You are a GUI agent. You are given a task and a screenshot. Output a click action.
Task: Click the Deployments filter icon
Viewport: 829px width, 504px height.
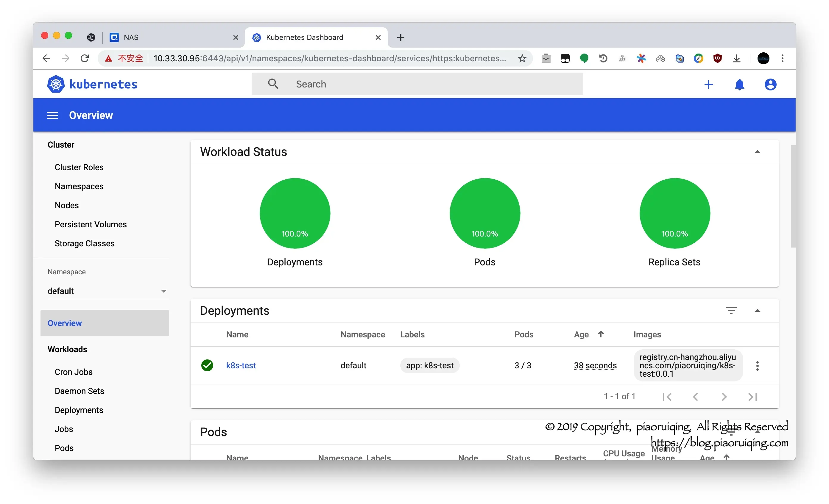731,310
